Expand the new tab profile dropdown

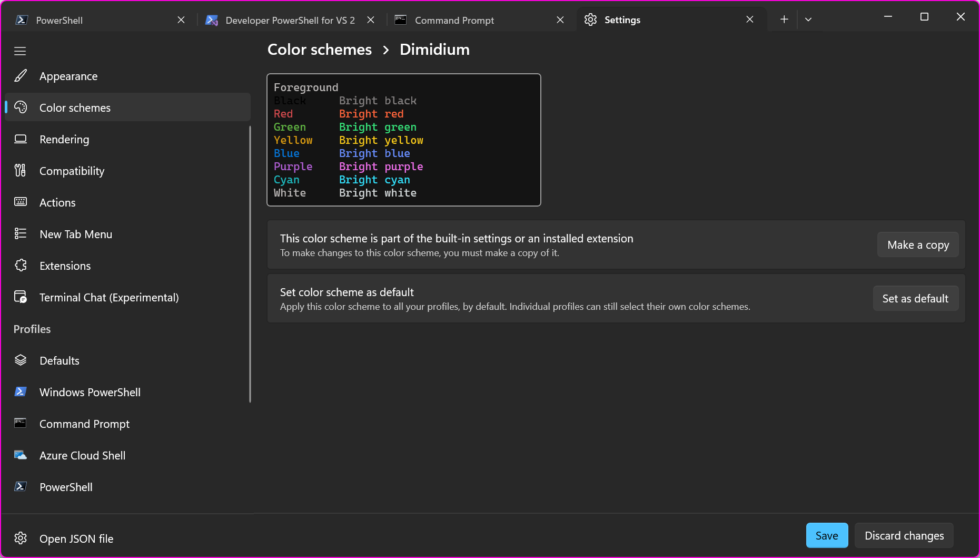[808, 19]
